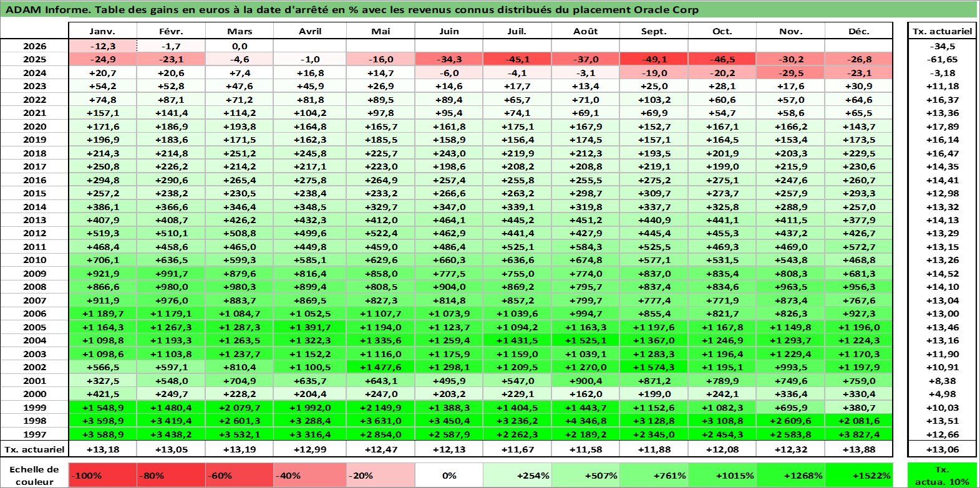Select the +1015% green legend swatch
The image size is (980, 488).
click(722, 475)
